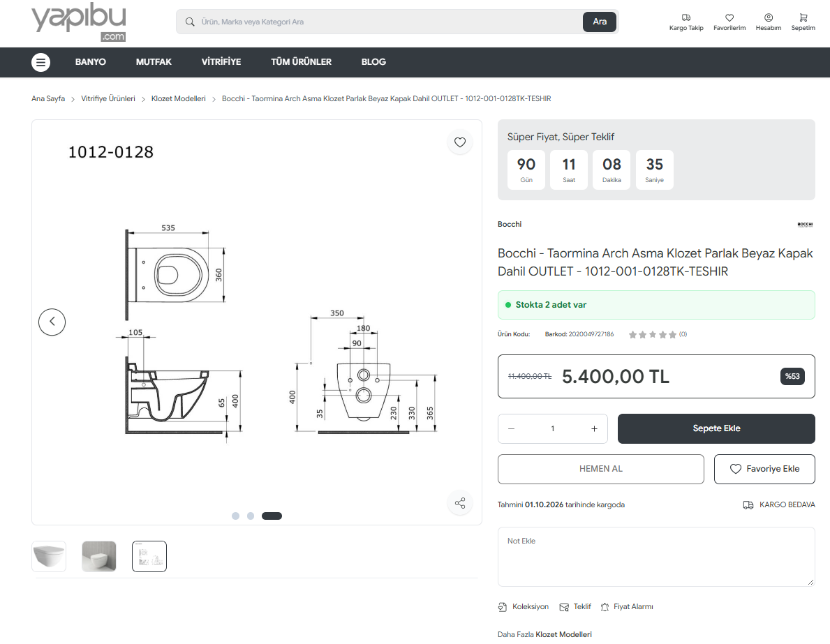Click the active third slider indicator
The height and width of the screenshot is (644, 830).
(x=272, y=516)
